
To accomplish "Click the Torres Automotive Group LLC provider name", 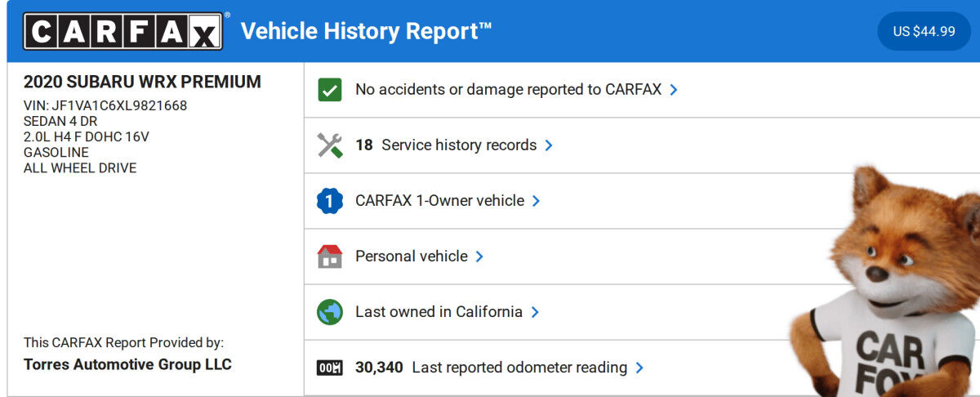I will coord(127,364).
